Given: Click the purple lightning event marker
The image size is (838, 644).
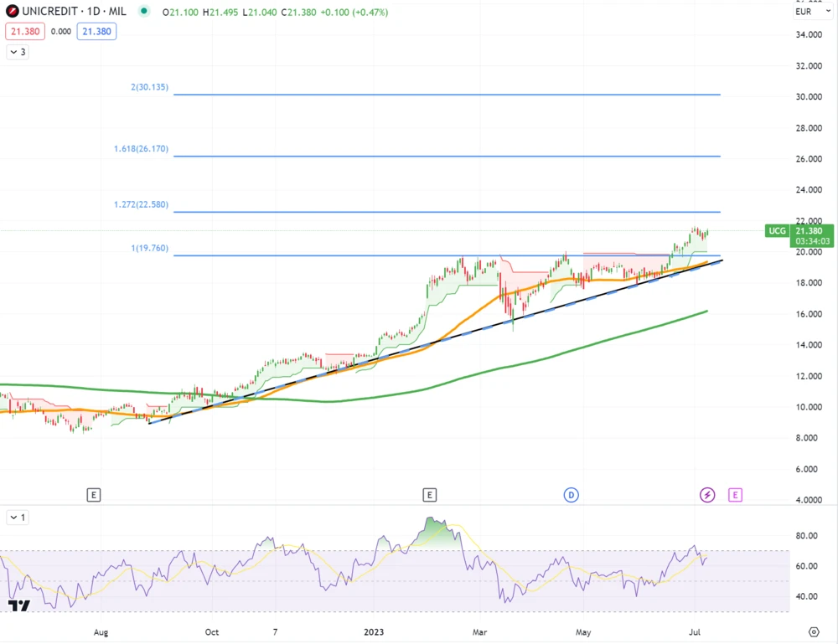Looking at the screenshot, I should [707, 495].
